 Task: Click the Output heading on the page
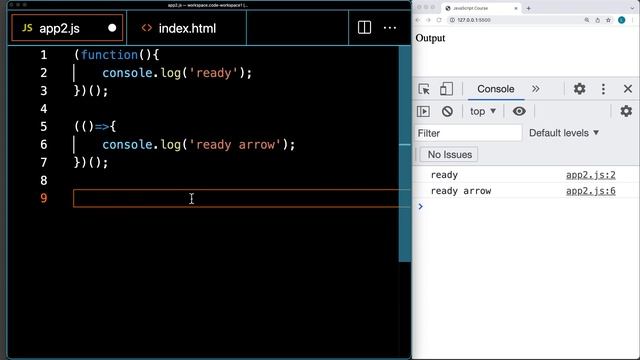pyautogui.click(x=430, y=38)
